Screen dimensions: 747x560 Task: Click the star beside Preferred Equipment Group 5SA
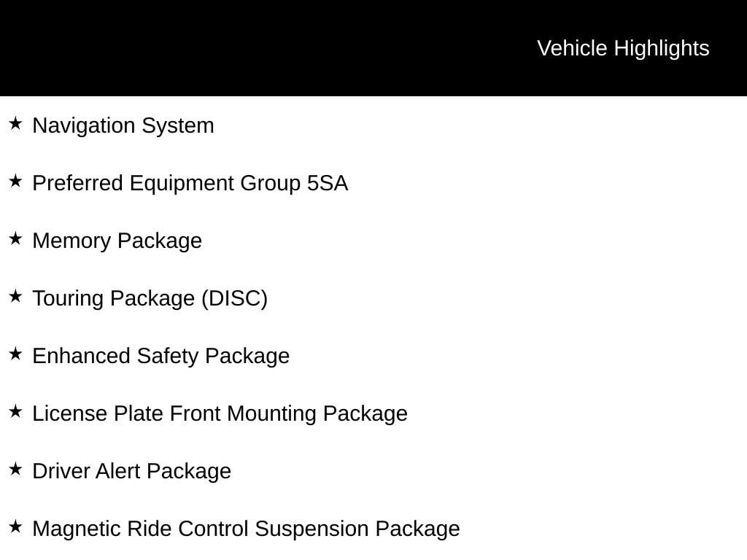(x=15, y=181)
